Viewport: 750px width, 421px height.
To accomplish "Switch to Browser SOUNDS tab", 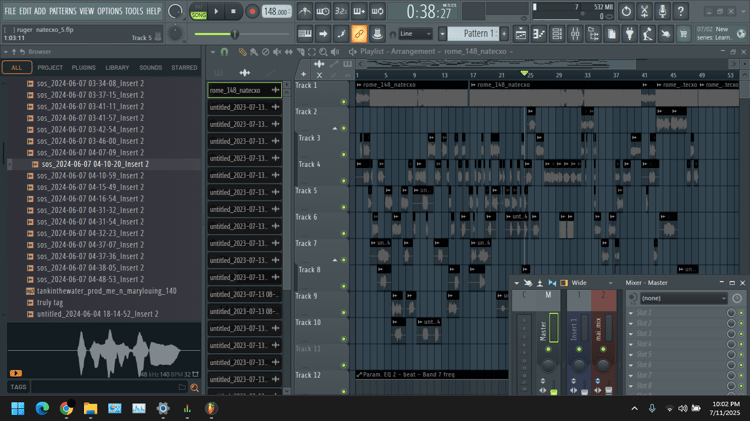I will [x=151, y=67].
